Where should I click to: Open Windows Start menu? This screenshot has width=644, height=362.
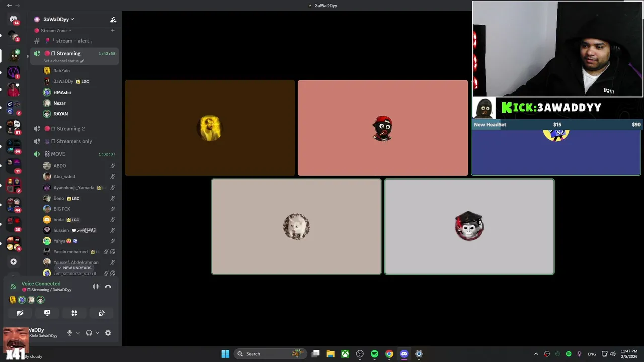pos(225,354)
